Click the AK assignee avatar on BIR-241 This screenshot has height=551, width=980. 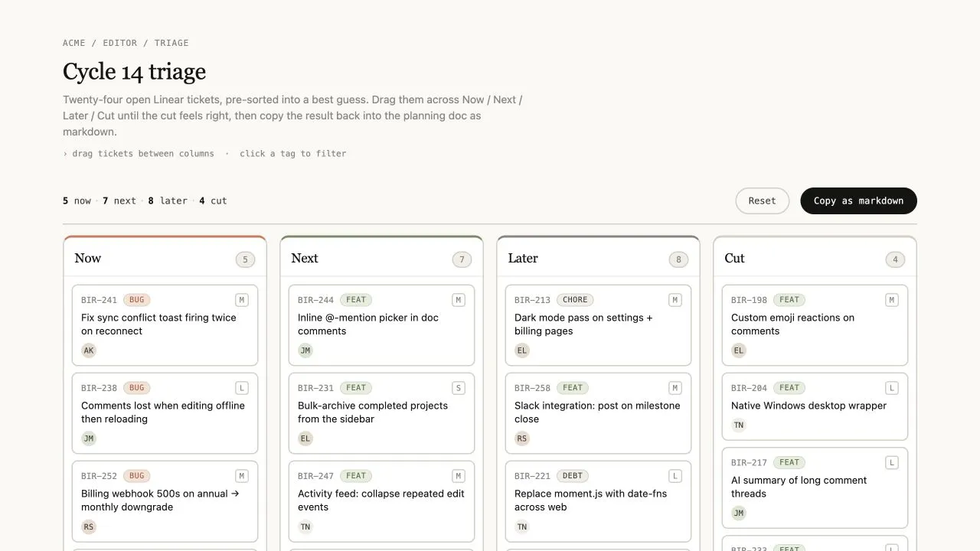[x=89, y=350]
